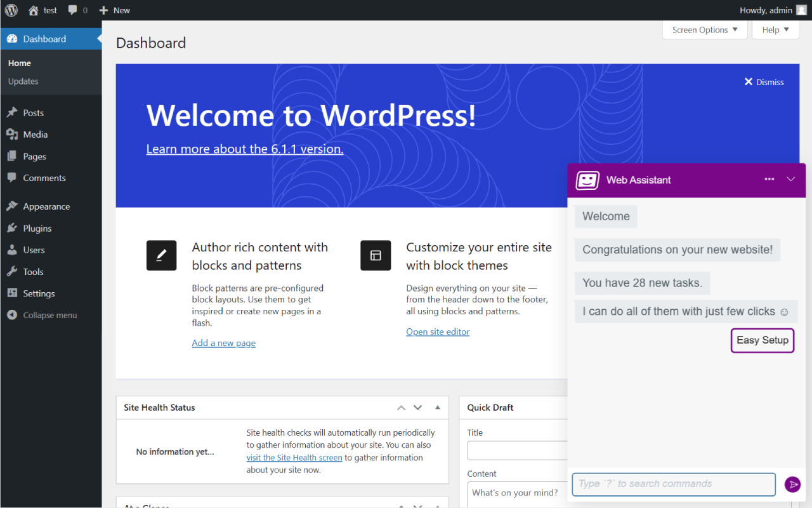Click Howdy, admin account text
Screen dimensions: 812x508
766,10
